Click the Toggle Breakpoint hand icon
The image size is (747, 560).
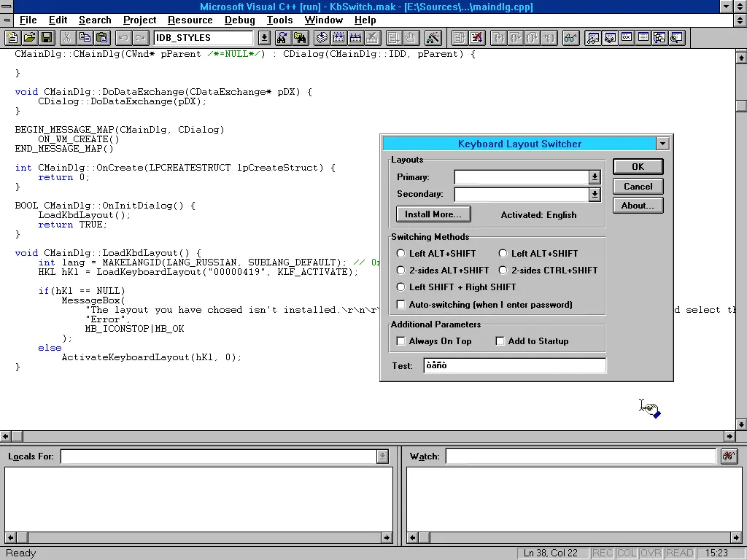point(411,38)
